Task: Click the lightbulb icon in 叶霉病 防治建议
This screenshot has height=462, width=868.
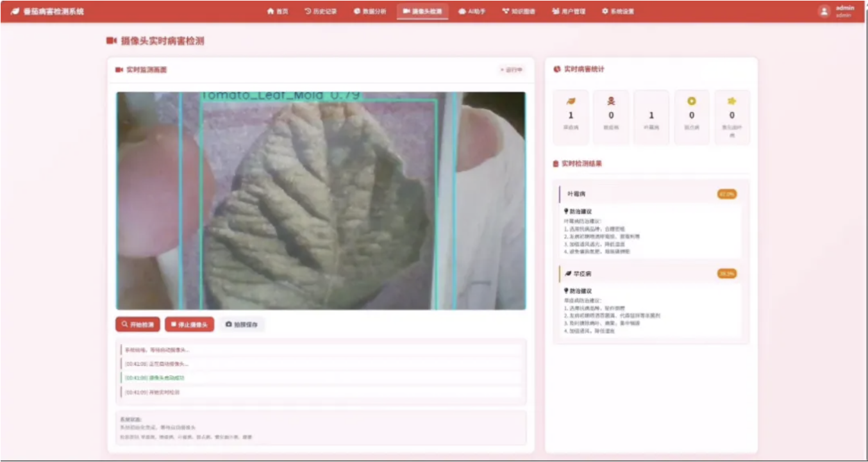Action: tap(566, 211)
